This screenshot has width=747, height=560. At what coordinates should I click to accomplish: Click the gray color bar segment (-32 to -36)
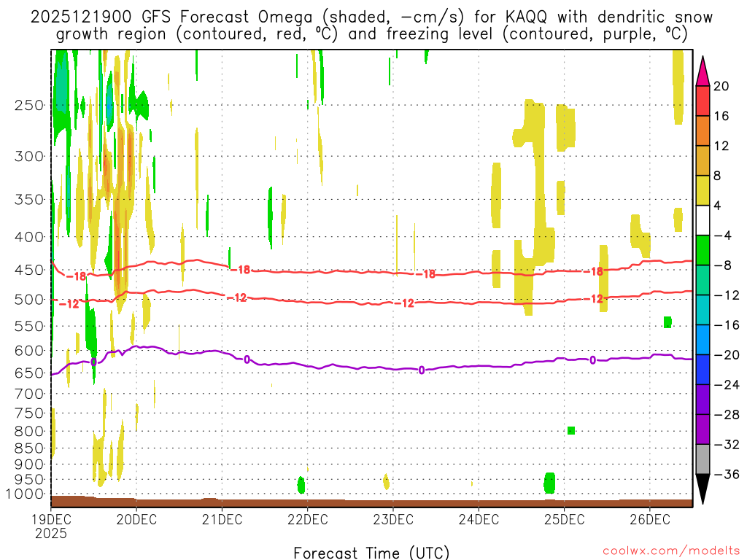click(703, 459)
